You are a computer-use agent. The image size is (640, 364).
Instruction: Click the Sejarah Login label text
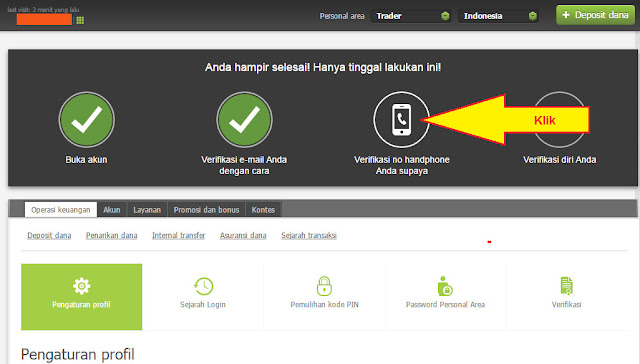[203, 304]
